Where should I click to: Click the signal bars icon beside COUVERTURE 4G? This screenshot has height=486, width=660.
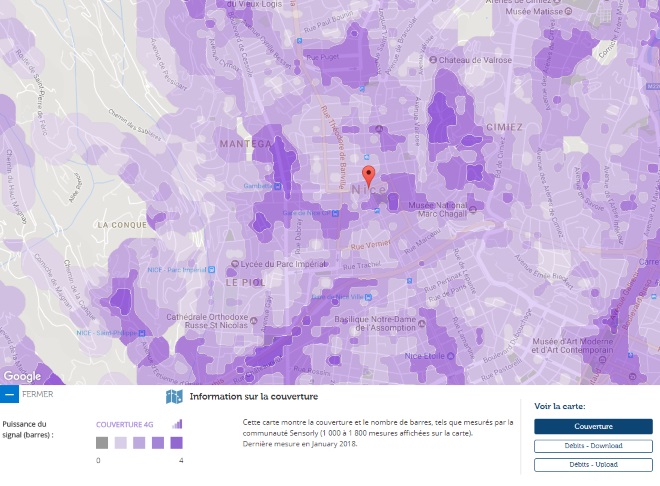click(x=177, y=424)
